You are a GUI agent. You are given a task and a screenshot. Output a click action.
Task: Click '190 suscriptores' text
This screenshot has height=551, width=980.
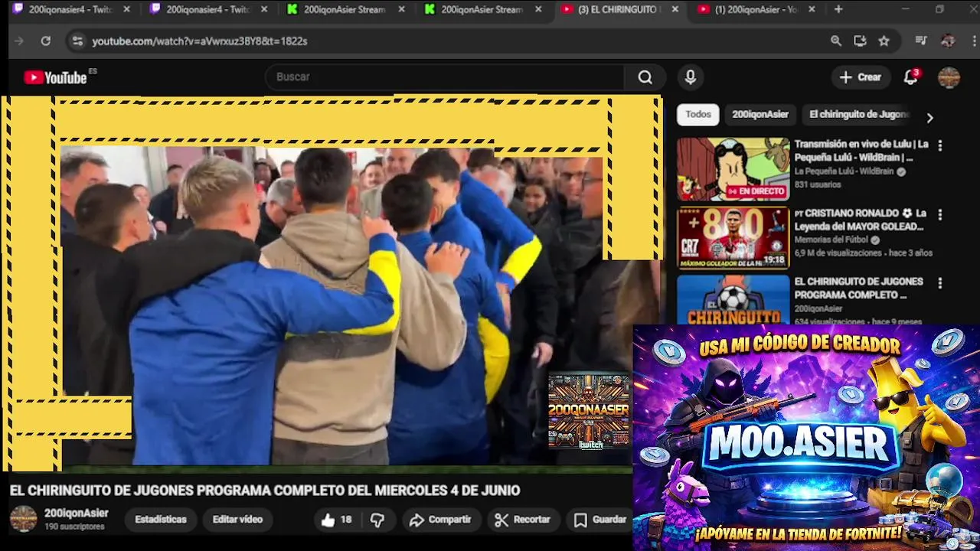74,527
